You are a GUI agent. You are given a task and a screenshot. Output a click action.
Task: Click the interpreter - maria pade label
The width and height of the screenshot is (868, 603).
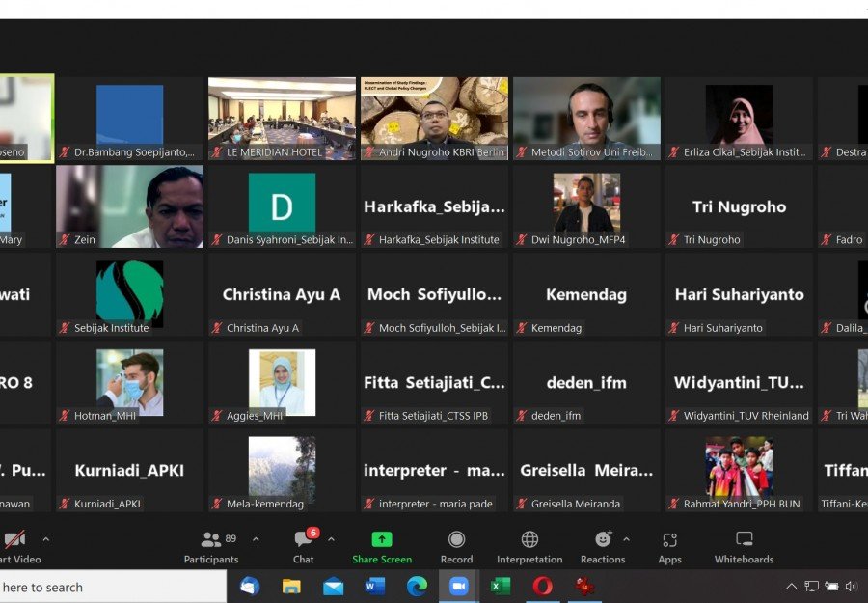pos(436,504)
